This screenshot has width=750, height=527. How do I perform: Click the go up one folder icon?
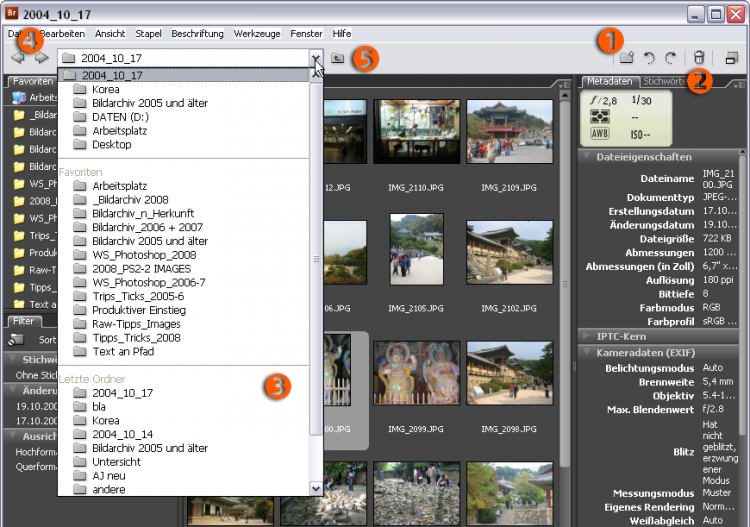click(x=338, y=58)
